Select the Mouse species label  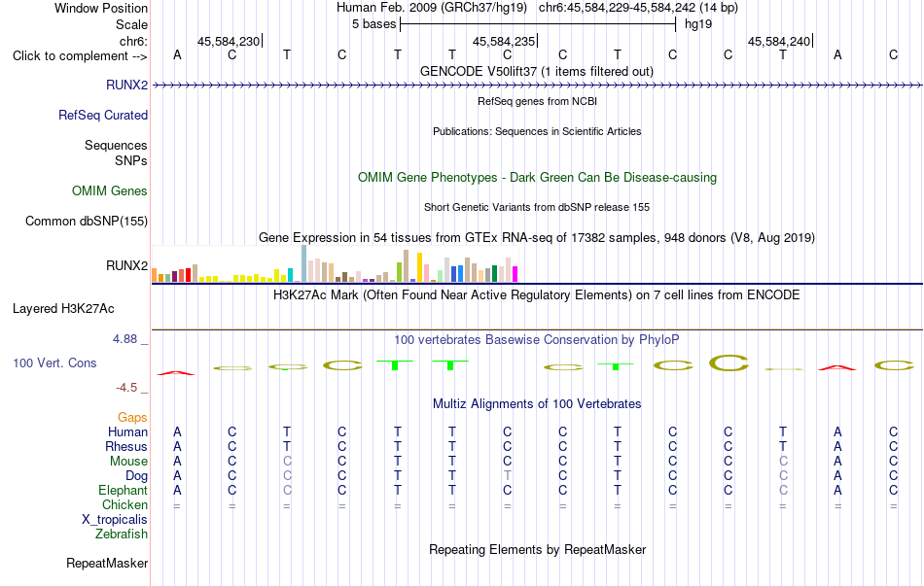coord(128,462)
